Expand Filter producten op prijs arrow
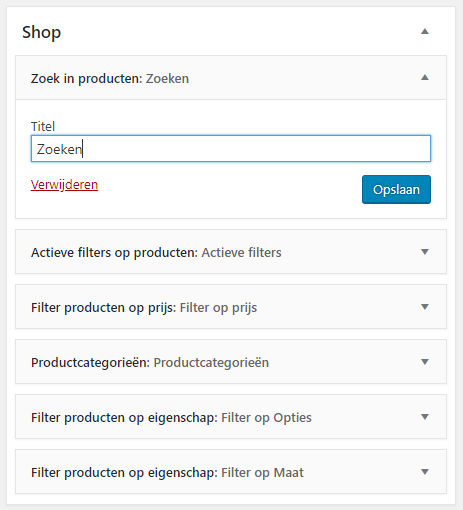Image resolution: width=463 pixels, height=510 pixels. 425,307
